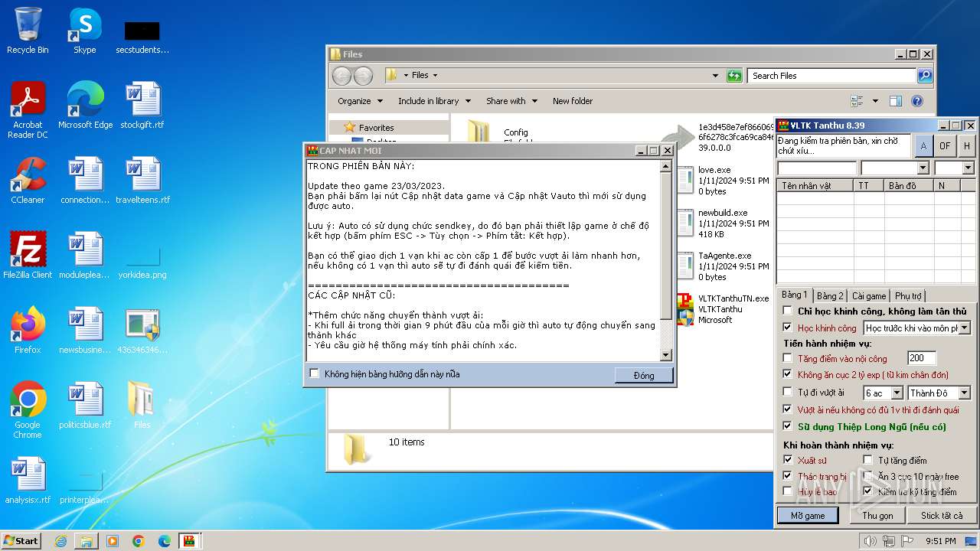
Task: Change view using the Files window view icon
Action: click(x=857, y=101)
